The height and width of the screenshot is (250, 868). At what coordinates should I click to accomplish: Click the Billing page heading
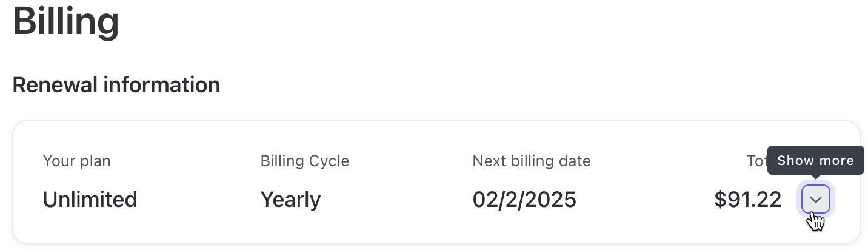coord(65,21)
